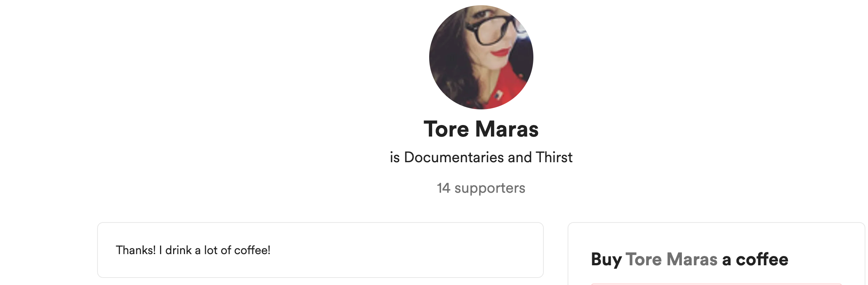
Task: Click the 'Buy Tore Maras a coffee' heading
Action: pyautogui.click(x=689, y=259)
